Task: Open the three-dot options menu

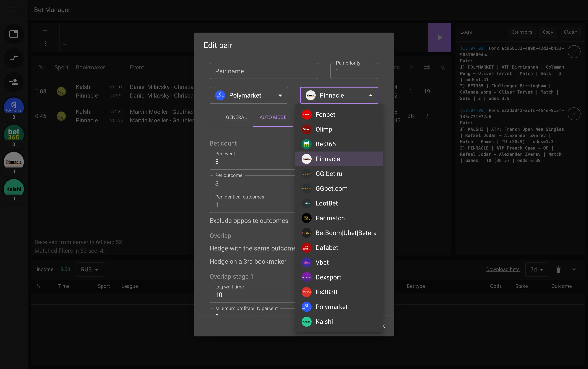Action: click(x=45, y=44)
